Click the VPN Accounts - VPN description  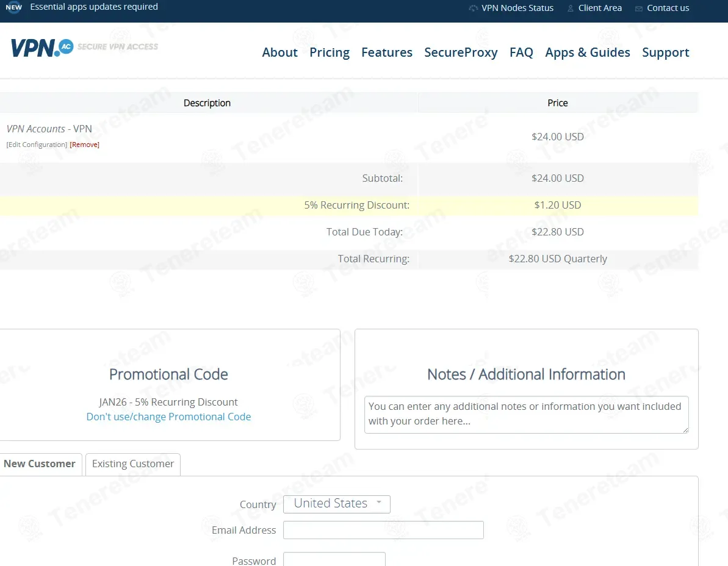pyautogui.click(x=49, y=129)
